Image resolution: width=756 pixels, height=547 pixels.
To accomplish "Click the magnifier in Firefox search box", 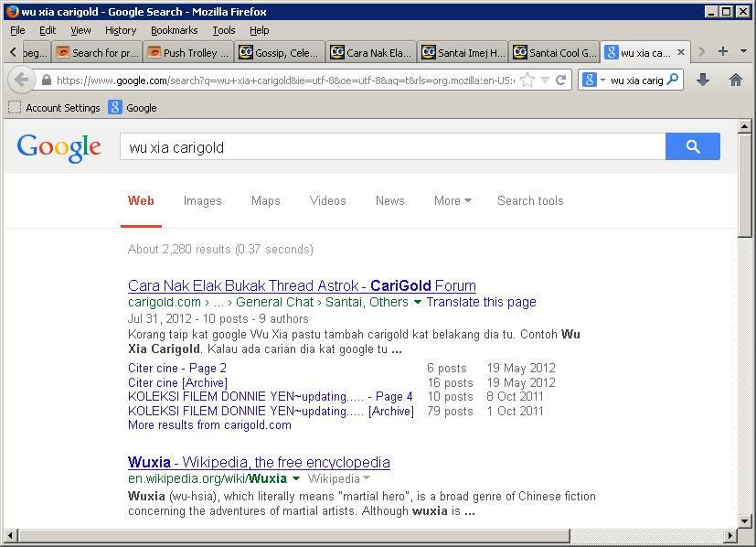I will click(673, 80).
